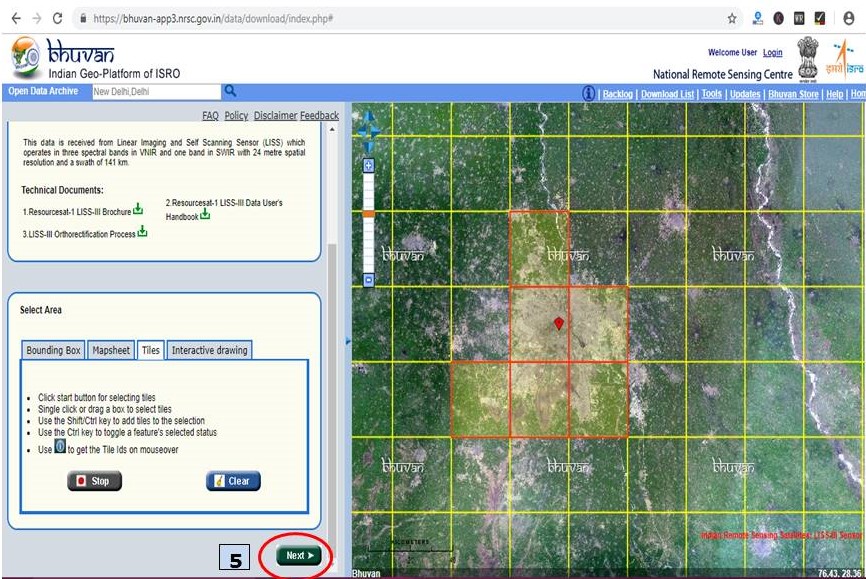866x579 pixels.
Task: Go forward with the browser forward arrow
Action: coord(36,18)
